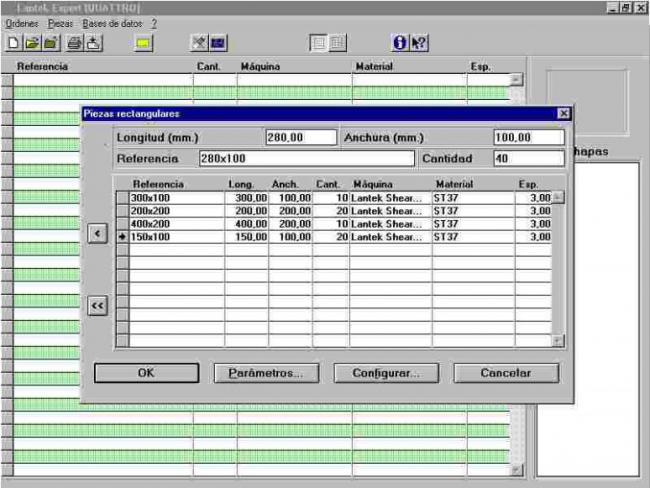This screenshot has width=650, height=488.
Task: Click the import tray icon next to the printer
Action: coord(94,43)
